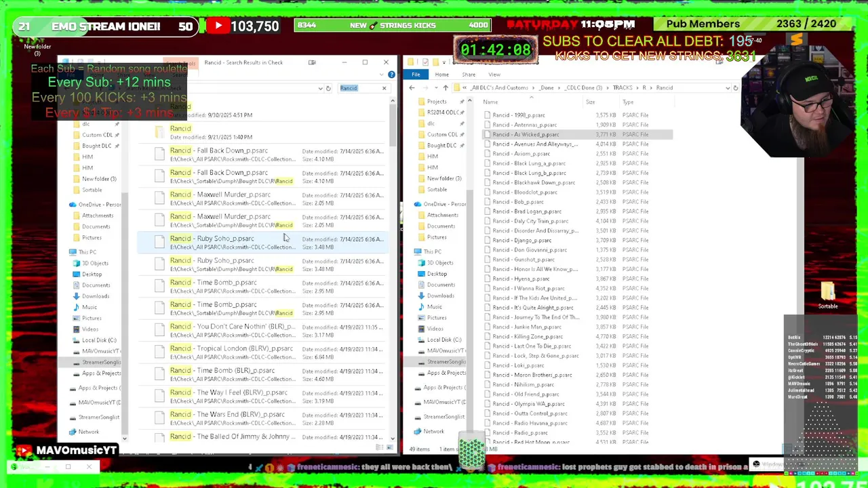Viewport: 868px width, 488px height.
Task: Jump to _CDLC Done (3) in the breadcrumb
Action: coord(583,87)
